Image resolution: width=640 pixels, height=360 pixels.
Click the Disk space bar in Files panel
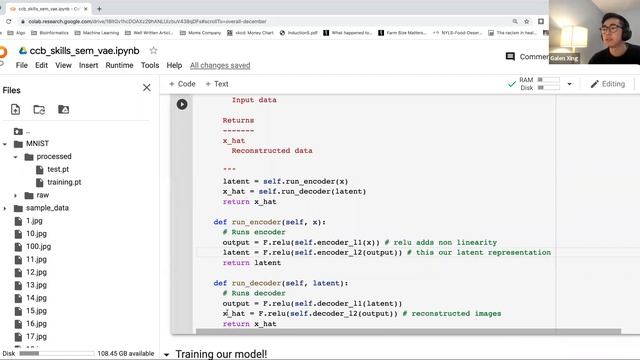click(56, 353)
